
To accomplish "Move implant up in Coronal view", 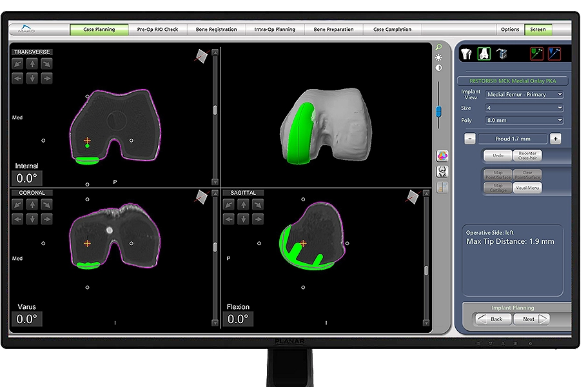I will click(x=32, y=204).
